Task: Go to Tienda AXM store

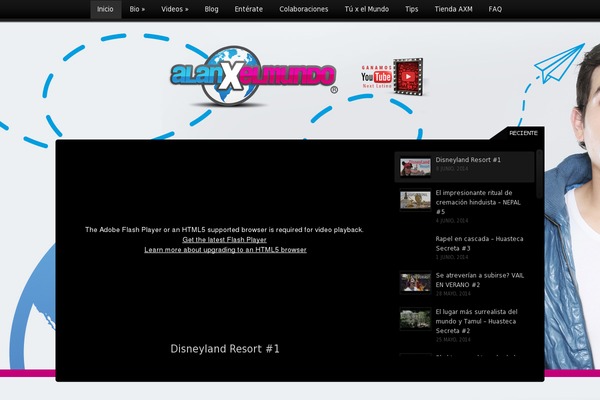Action: [x=453, y=9]
